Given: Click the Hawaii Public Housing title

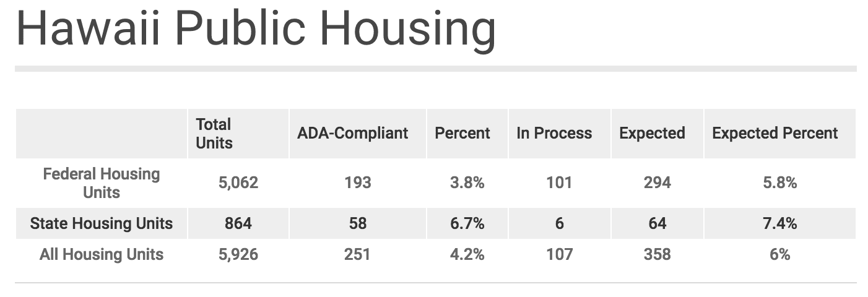Looking at the screenshot, I should coord(255,29).
